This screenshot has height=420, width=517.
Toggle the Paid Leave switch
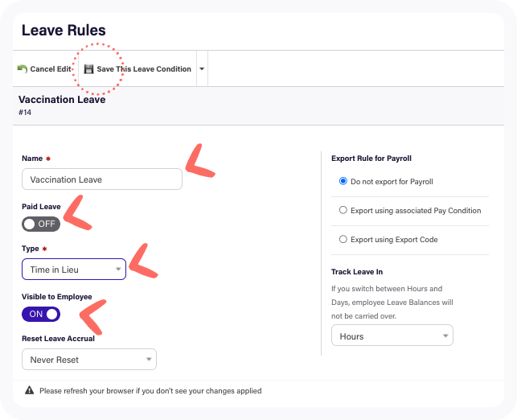tap(41, 224)
